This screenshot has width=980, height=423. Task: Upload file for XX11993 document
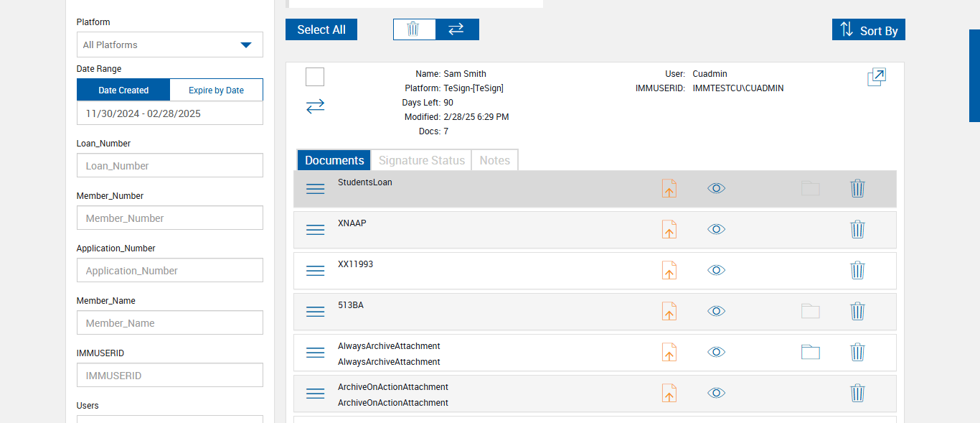point(669,270)
